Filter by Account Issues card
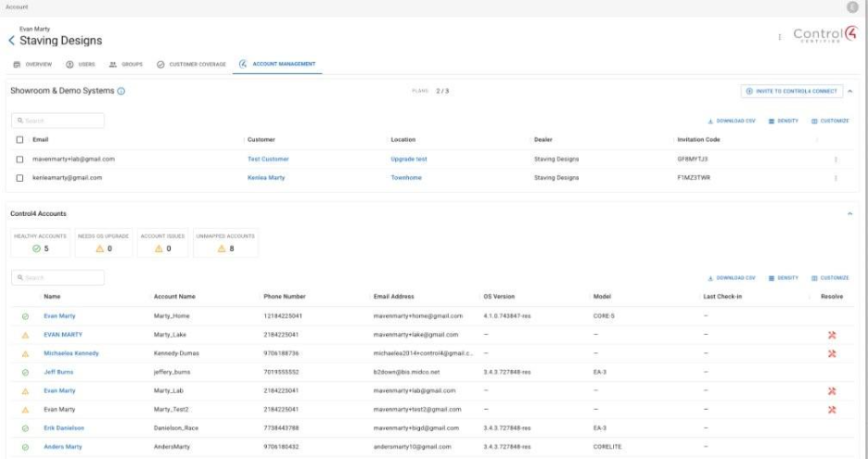 click(x=163, y=243)
